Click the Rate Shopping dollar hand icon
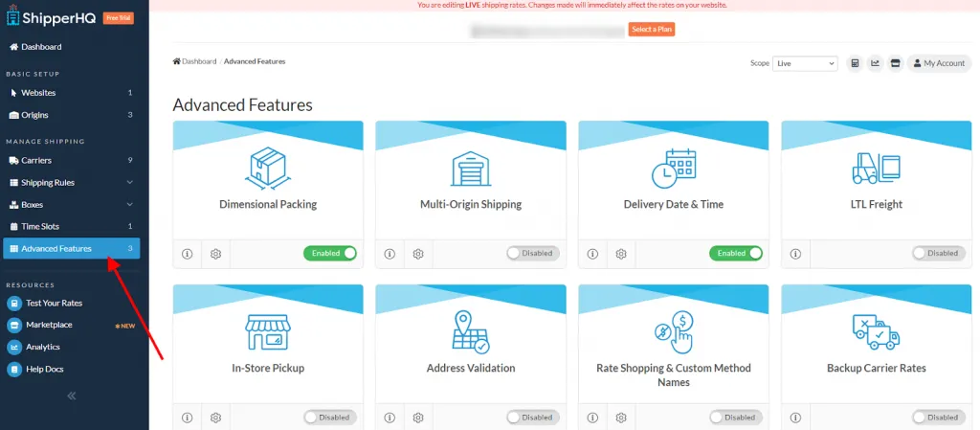Viewport: 980px width, 430px height. 674,332
